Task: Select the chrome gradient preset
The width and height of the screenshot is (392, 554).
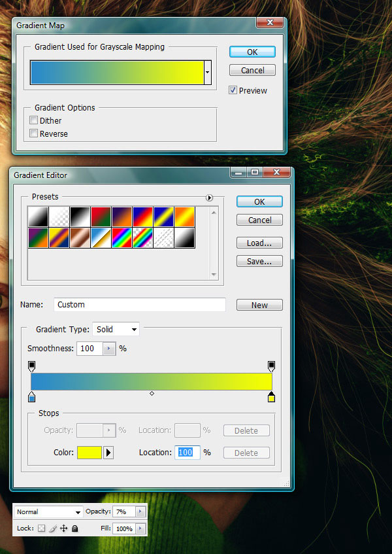Action: [101, 238]
